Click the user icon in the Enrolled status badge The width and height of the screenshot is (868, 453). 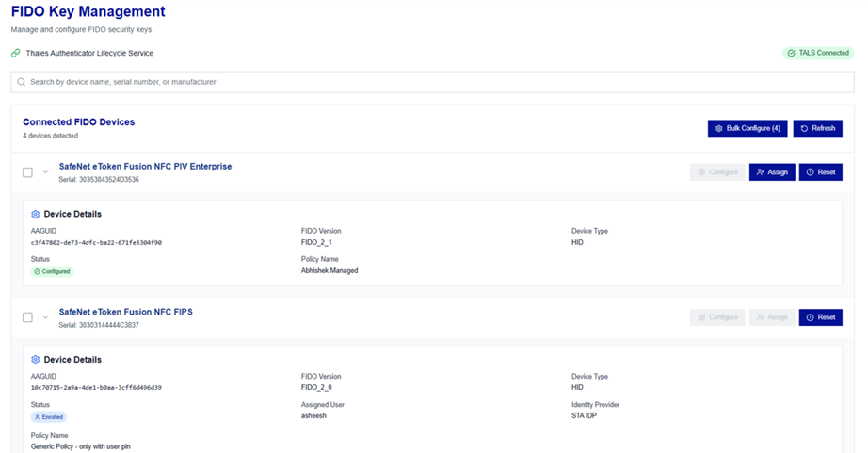click(x=37, y=416)
